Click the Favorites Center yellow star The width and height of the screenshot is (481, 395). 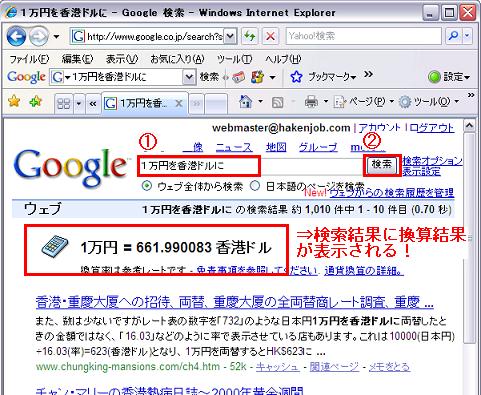[14, 101]
